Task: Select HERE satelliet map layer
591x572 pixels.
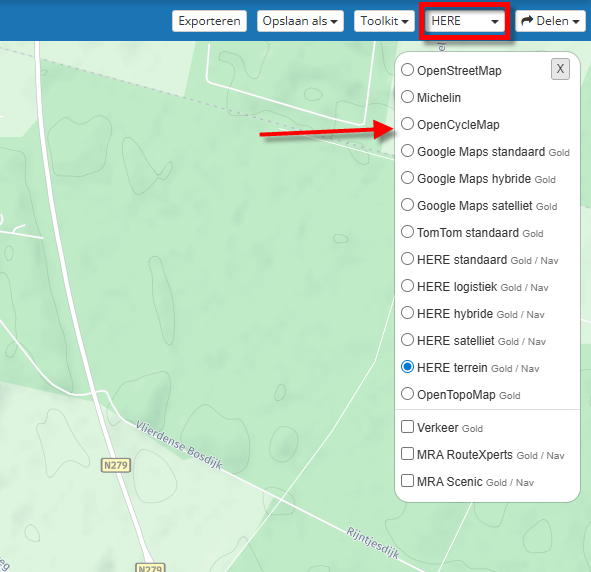Action: (407, 340)
